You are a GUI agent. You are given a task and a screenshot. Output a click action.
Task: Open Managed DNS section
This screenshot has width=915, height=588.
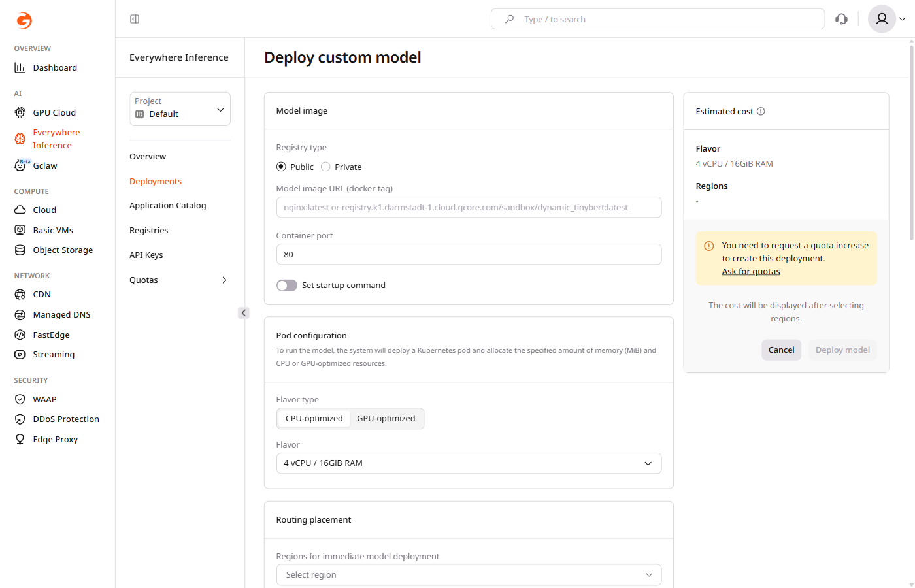pos(52,314)
